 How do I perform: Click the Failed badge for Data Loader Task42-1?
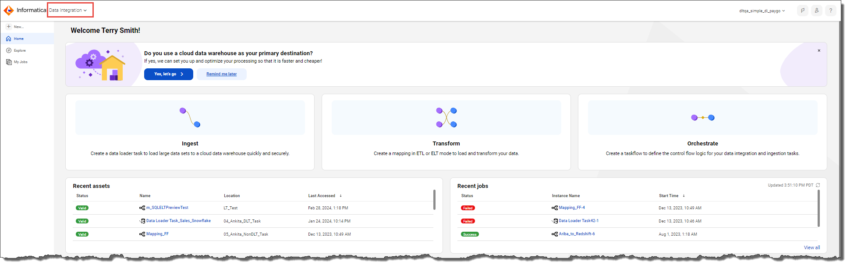click(468, 221)
